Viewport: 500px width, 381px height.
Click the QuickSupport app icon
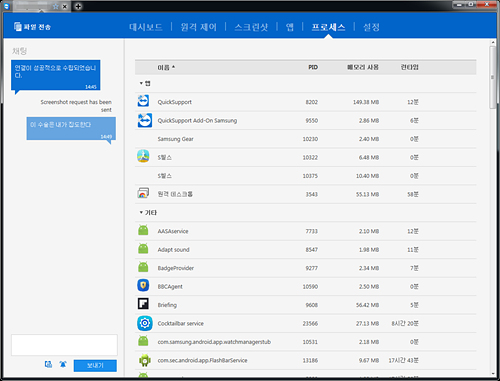(x=143, y=101)
